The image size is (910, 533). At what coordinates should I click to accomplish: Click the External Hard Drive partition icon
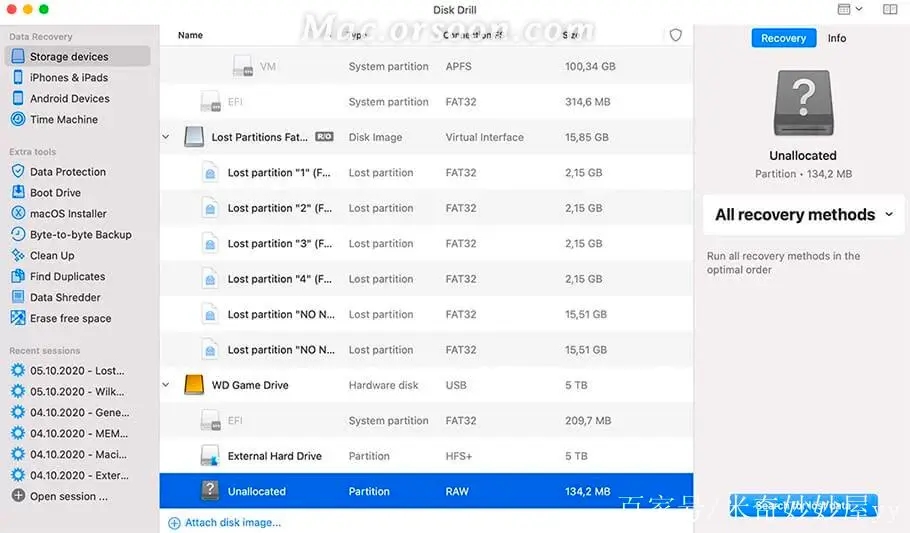click(210, 456)
